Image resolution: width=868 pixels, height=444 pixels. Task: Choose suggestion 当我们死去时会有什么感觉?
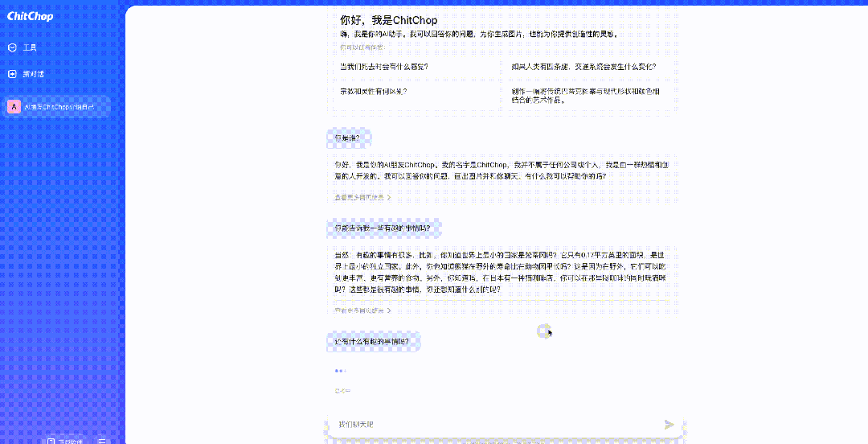pos(383,67)
